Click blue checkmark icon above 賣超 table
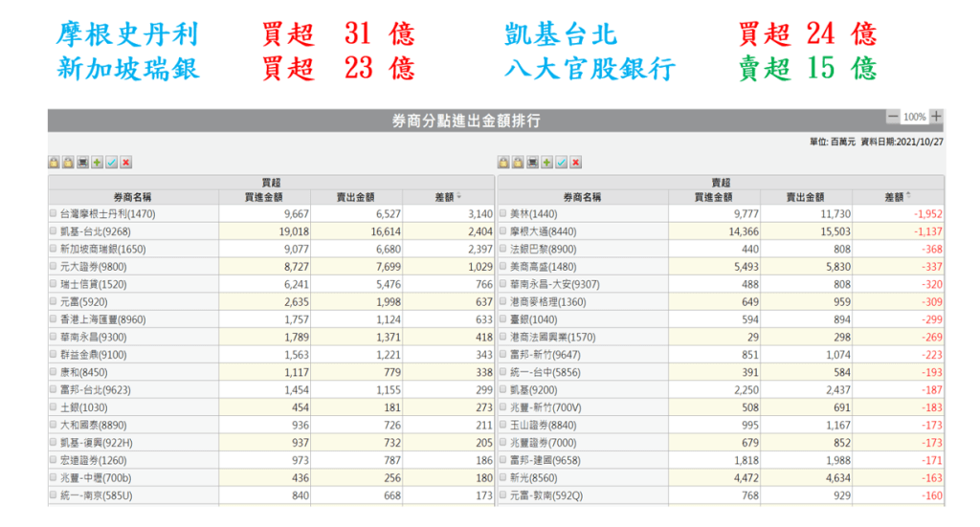This screenshot has height=527, width=980. (561, 163)
